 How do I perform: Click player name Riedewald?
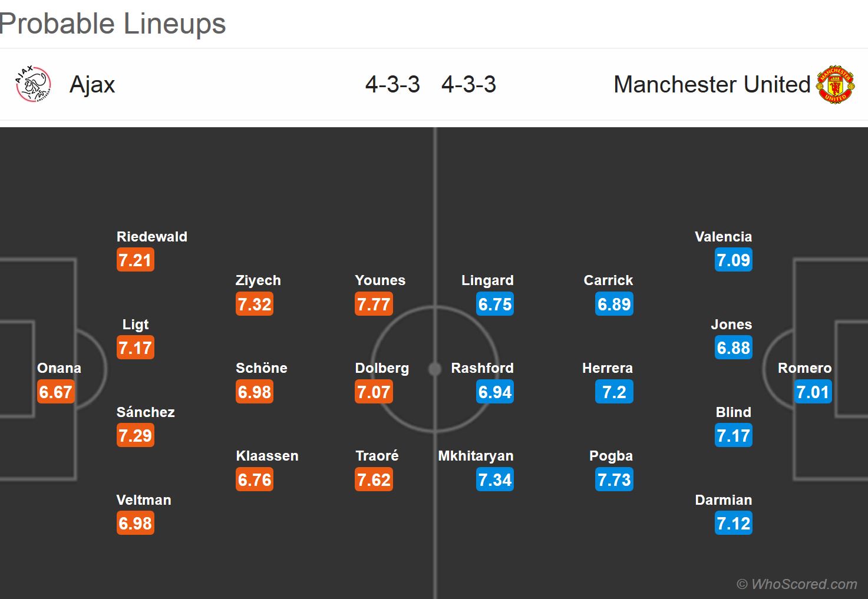(152, 237)
